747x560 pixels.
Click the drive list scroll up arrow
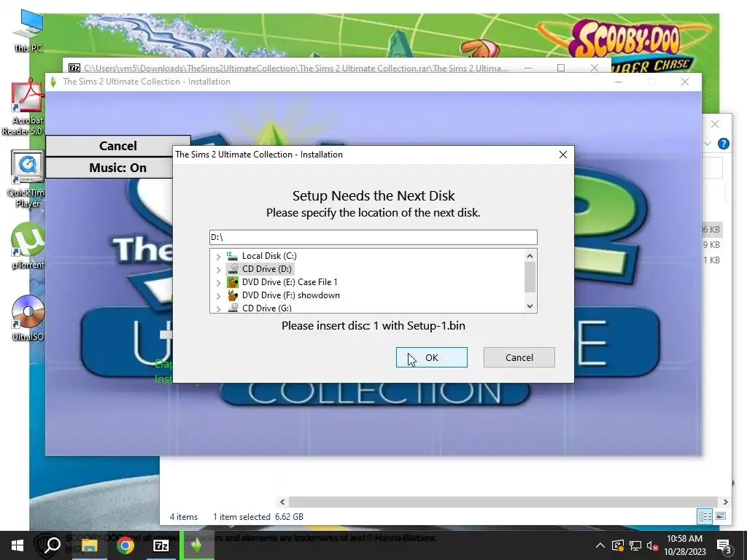(530, 256)
